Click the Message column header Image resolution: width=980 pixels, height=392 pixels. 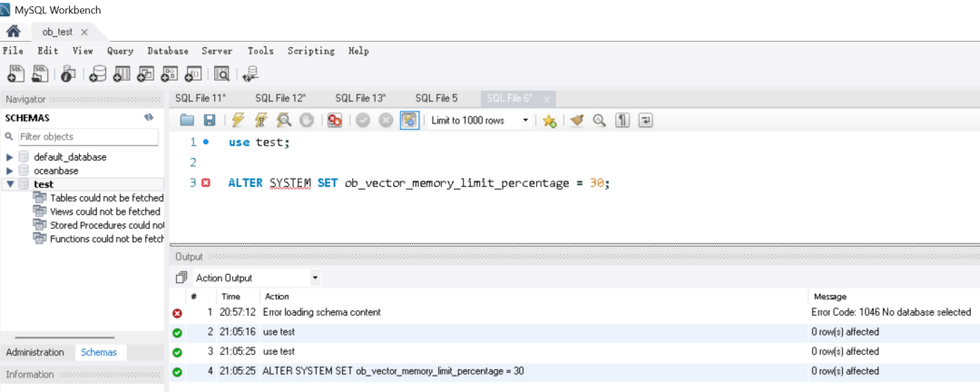point(830,297)
